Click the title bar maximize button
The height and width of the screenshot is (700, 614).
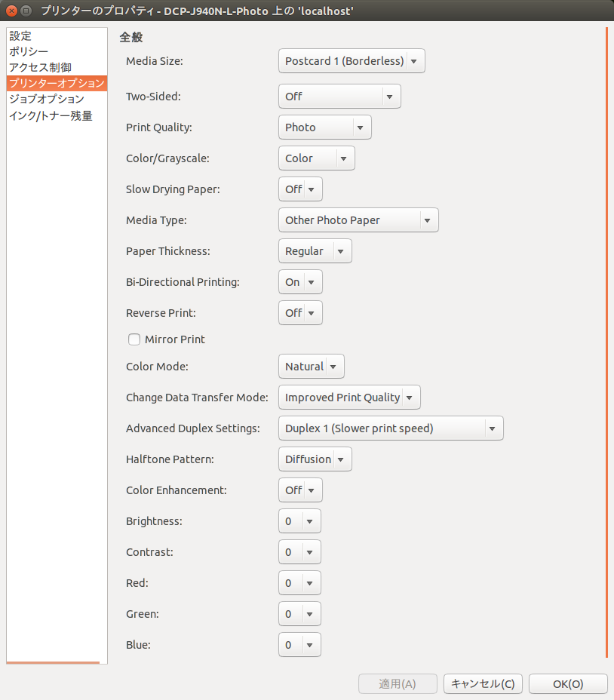coord(26,11)
